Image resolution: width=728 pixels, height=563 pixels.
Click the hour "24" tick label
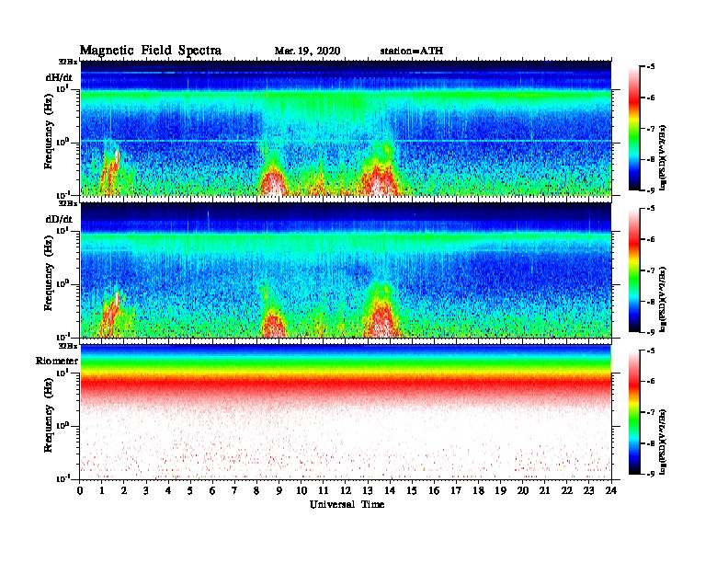point(611,491)
